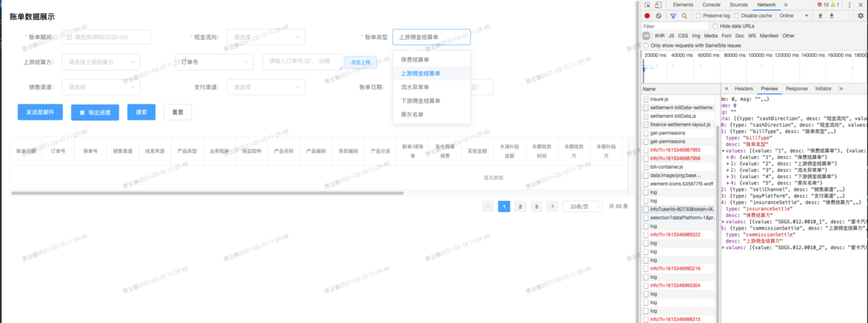Image resolution: width=868 pixels, height=323 pixels.
Task: Close the request detail pane with X
Action: (x=726, y=89)
